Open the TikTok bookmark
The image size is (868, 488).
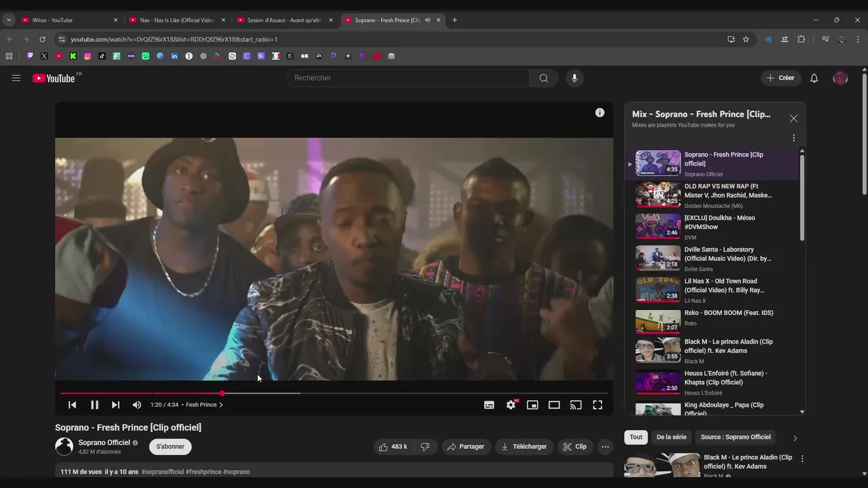point(102,56)
